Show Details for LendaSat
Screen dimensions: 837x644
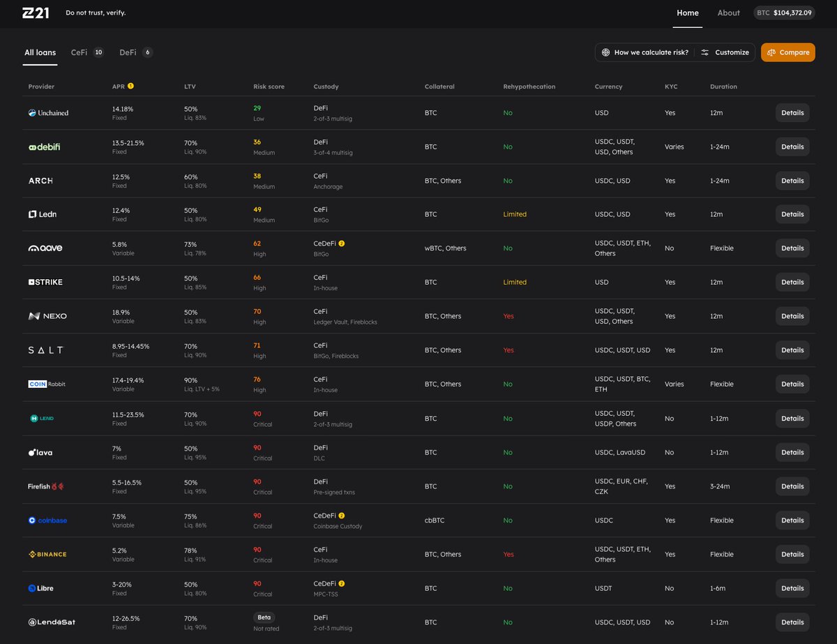click(792, 622)
